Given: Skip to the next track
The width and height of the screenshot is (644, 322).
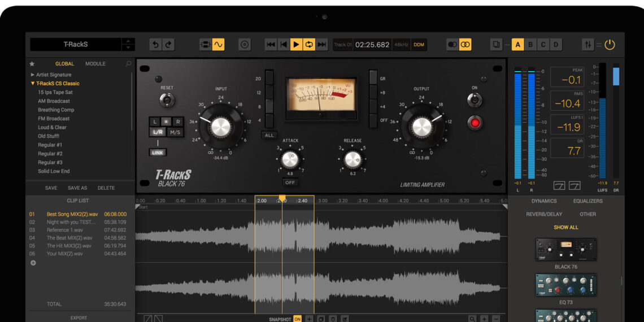Looking at the screenshot, I should [322, 45].
